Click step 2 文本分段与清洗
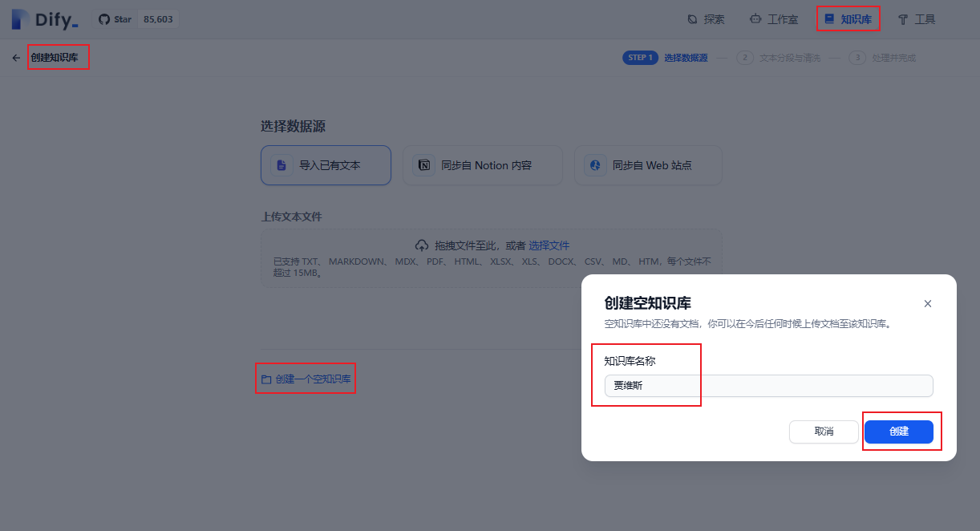This screenshot has height=531, width=980. (x=779, y=58)
